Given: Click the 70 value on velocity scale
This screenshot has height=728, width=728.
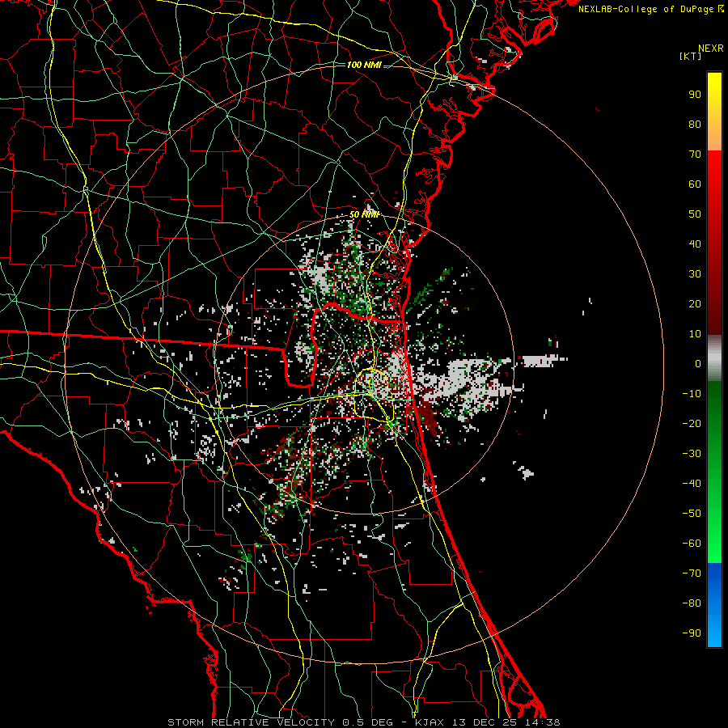Looking at the screenshot, I should (x=695, y=154).
